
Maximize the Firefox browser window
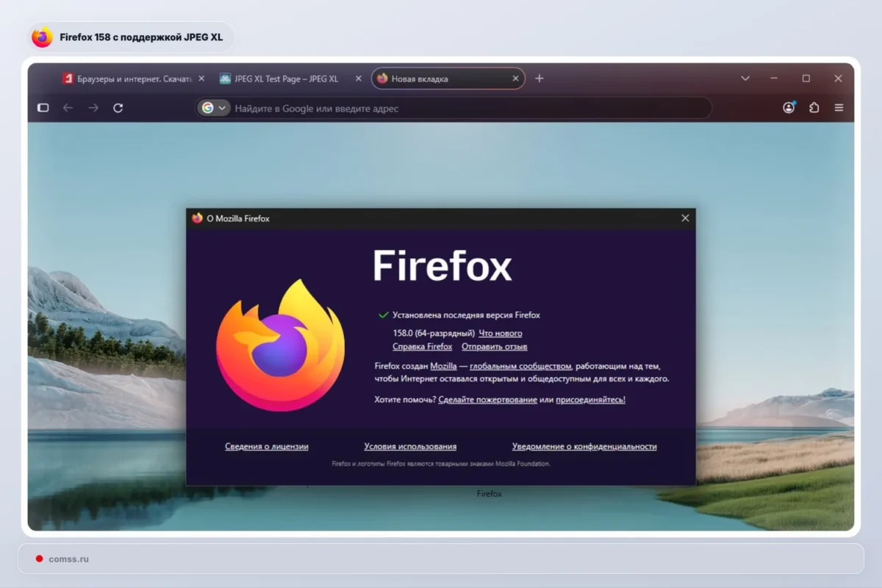tap(806, 79)
